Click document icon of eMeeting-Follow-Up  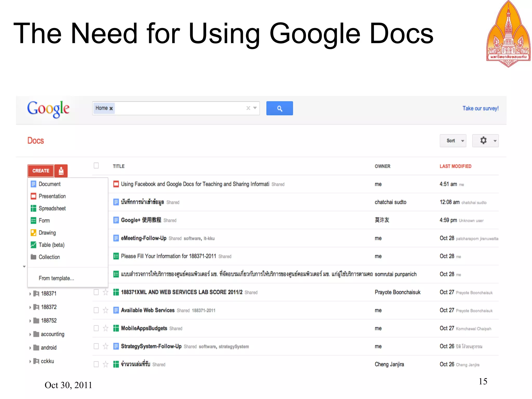(116, 238)
